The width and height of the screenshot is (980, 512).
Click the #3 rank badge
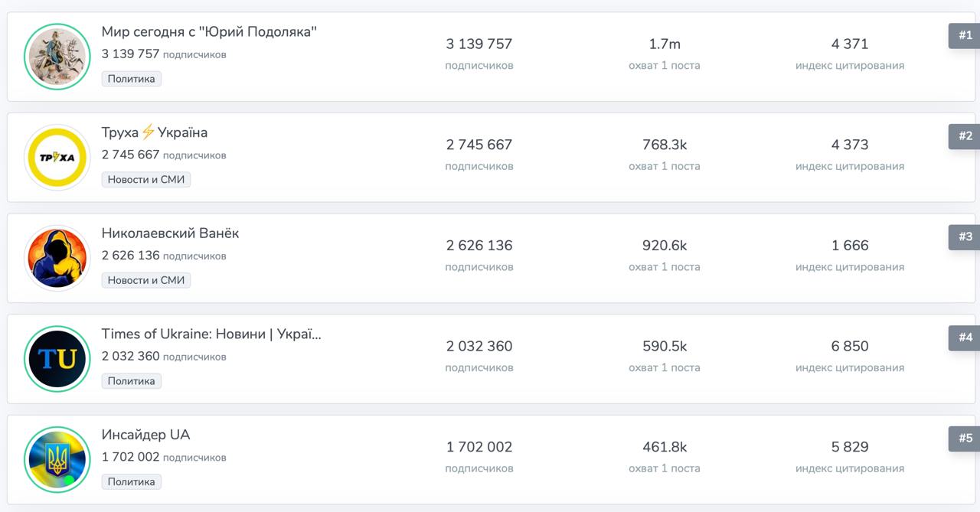pyautogui.click(x=965, y=237)
